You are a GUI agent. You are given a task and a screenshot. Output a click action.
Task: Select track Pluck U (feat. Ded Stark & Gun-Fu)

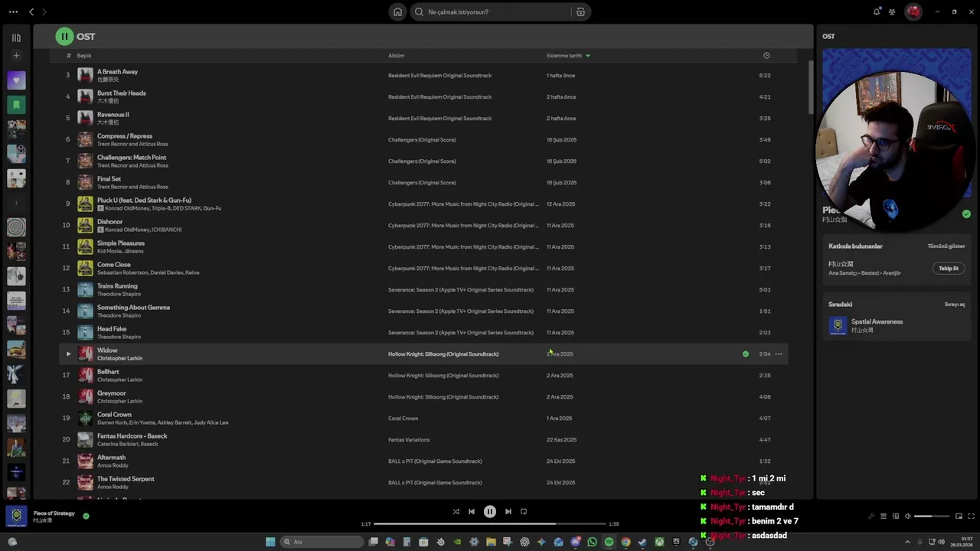pos(144,200)
